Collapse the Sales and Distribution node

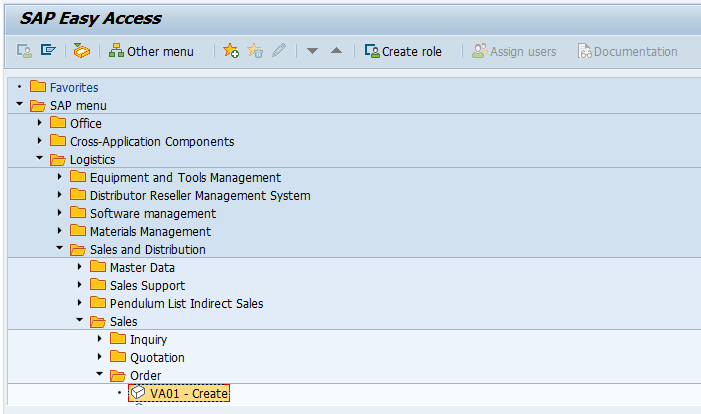point(60,250)
